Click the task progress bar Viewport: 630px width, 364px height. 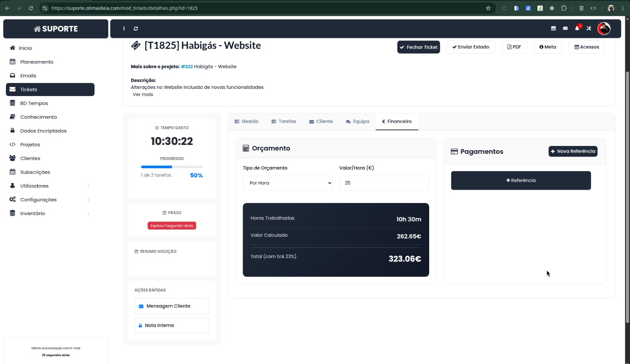coord(172,167)
